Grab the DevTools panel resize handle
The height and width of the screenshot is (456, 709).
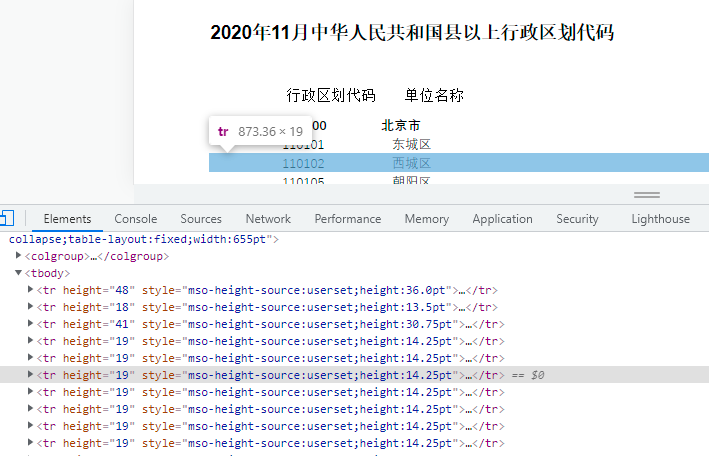point(647,195)
